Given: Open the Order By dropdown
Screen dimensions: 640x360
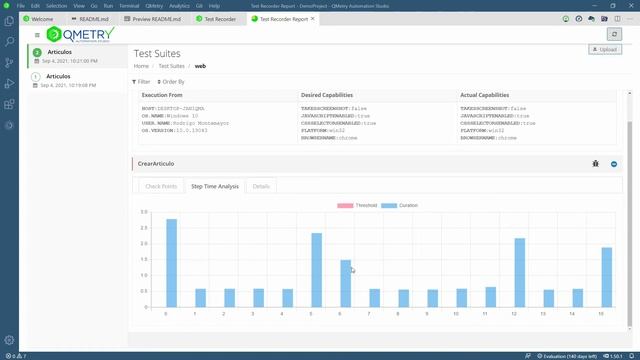Looking at the screenshot, I should 171,82.
